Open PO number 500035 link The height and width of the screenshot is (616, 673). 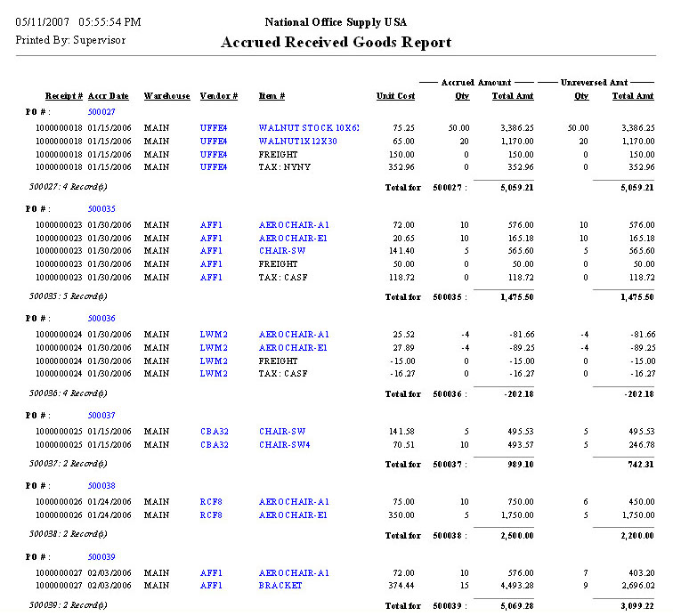pos(101,209)
